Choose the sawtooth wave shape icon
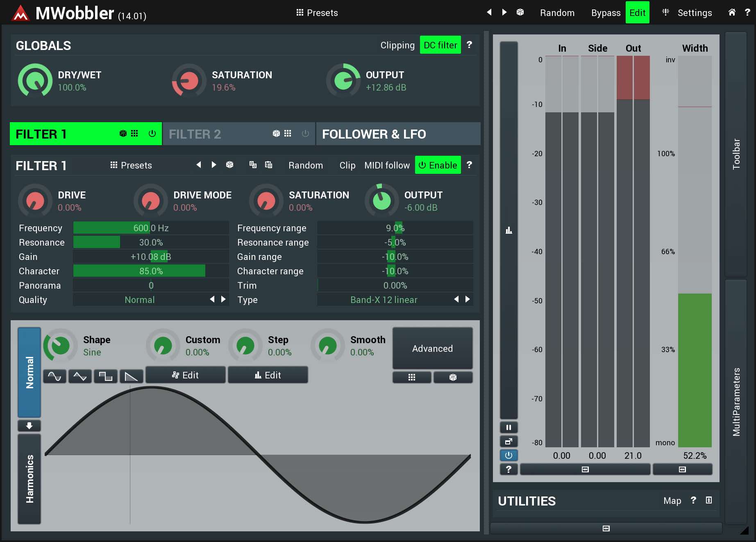756x542 pixels. (x=131, y=376)
